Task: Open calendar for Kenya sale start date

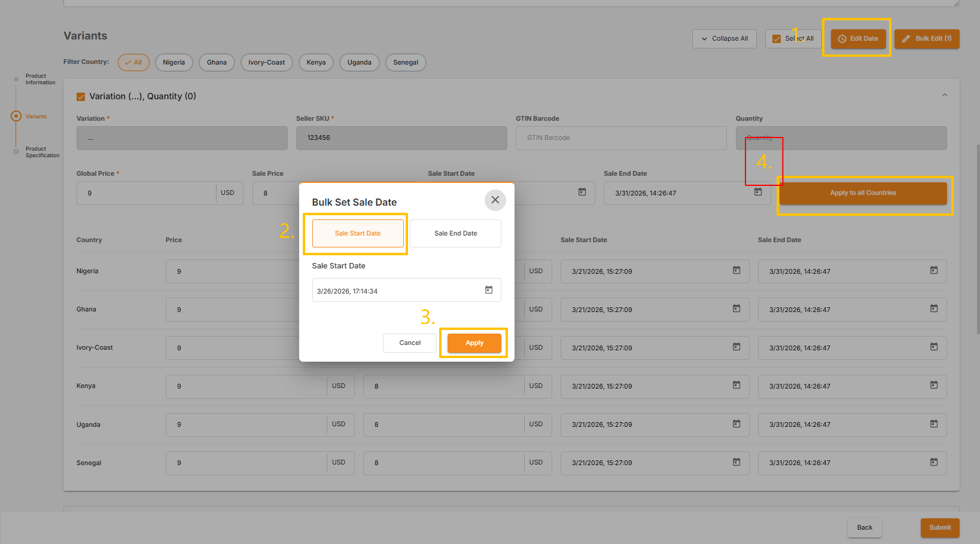Action: [x=736, y=386]
